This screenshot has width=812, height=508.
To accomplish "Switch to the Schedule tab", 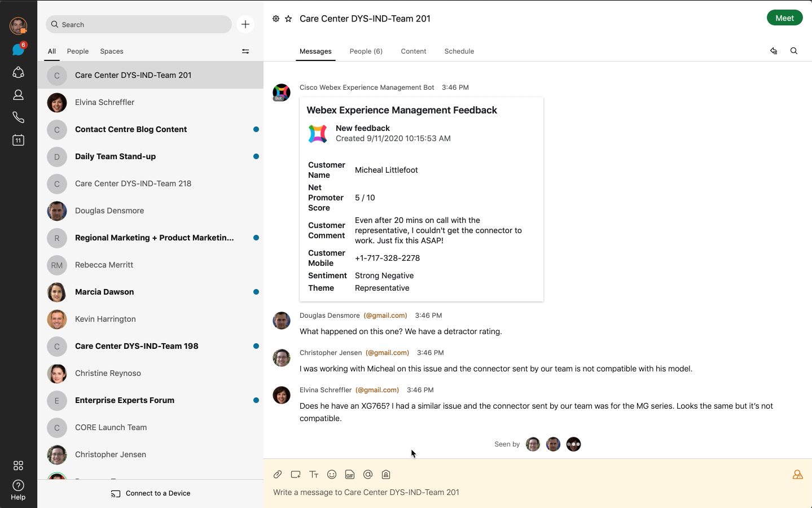I will point(459,51).
